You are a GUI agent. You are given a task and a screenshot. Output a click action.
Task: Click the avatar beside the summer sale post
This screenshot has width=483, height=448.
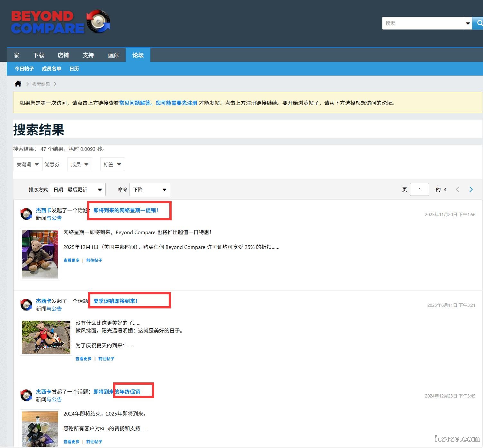[x=26, y=304]
